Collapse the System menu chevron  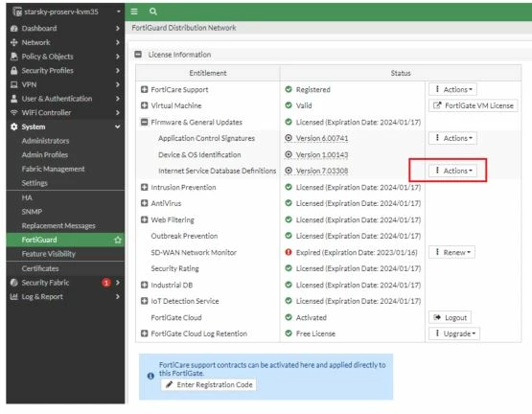point(118,126)
